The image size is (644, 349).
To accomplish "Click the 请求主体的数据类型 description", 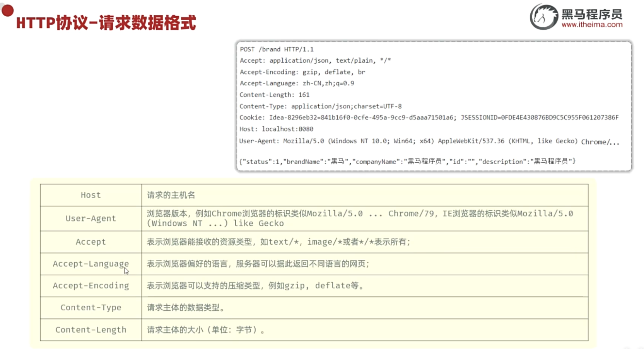I will (x=365, y=308).
